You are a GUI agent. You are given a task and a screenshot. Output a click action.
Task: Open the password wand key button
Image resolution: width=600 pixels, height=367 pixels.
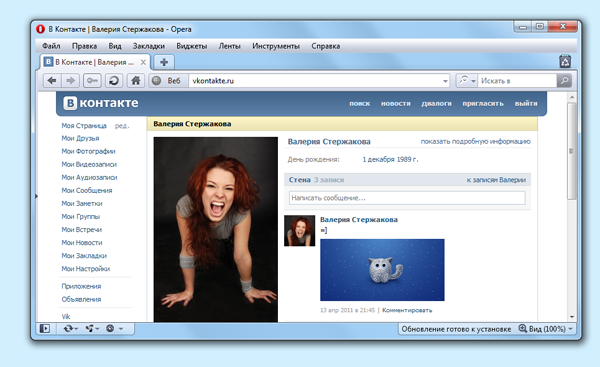point(92,81)
